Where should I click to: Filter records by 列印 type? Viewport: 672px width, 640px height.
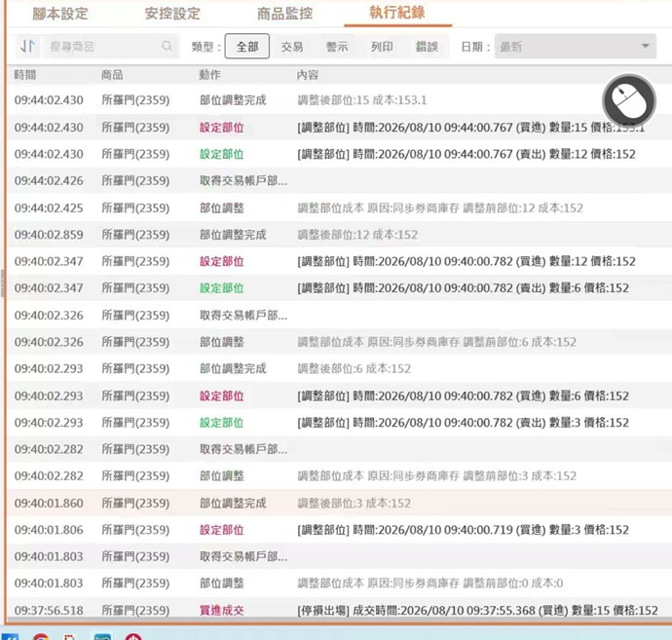382,47
